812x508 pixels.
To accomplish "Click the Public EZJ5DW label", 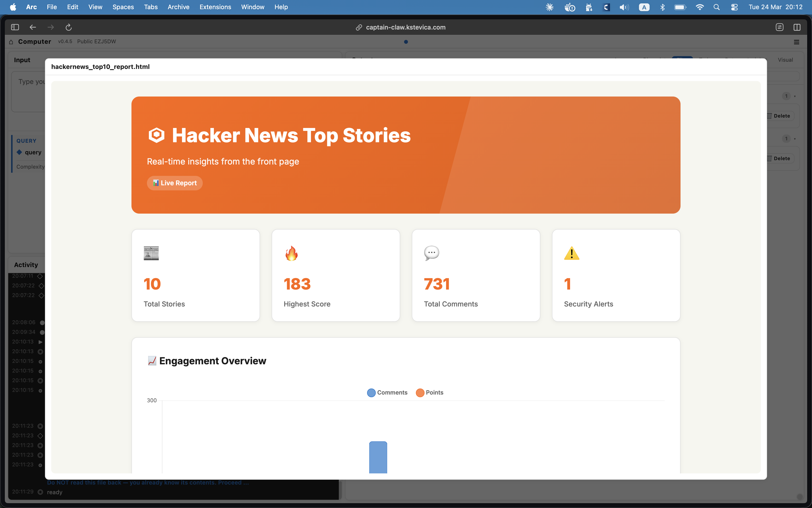I will (x=97, y=42).
